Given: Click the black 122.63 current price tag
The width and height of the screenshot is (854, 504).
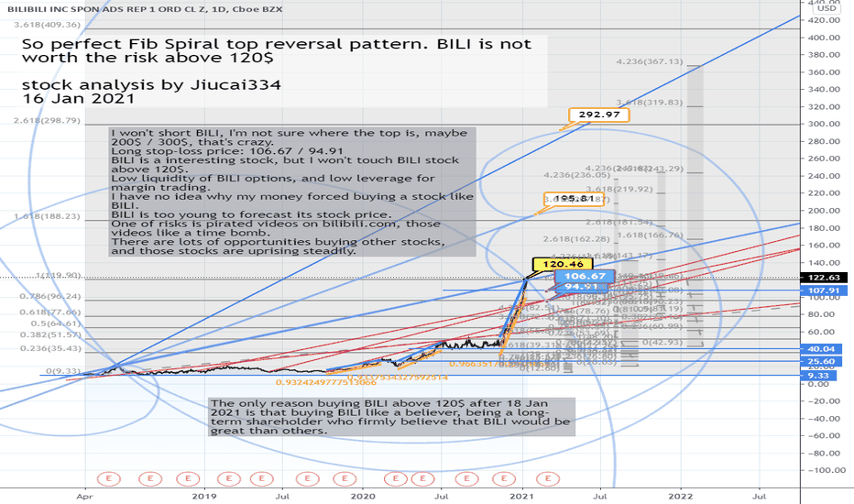Looking at the screenshot, I should pos(824,278).
